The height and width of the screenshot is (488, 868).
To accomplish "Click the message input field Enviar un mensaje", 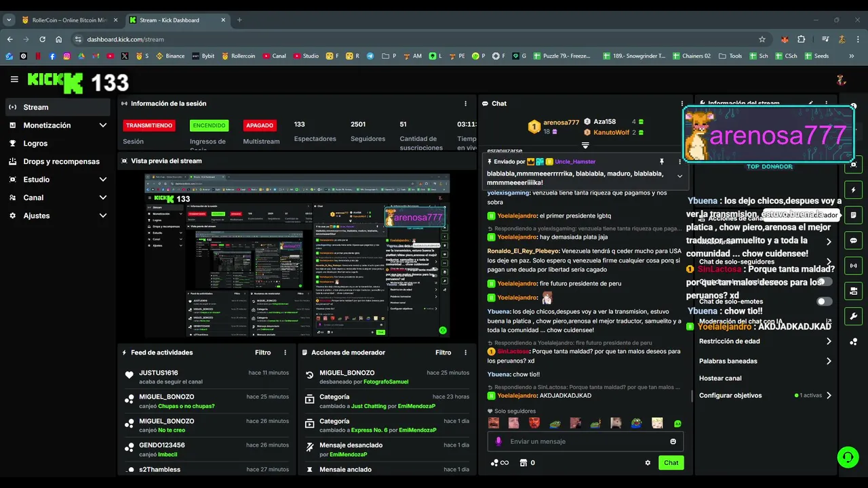I will pyautogui.click(x=585, y=441).
